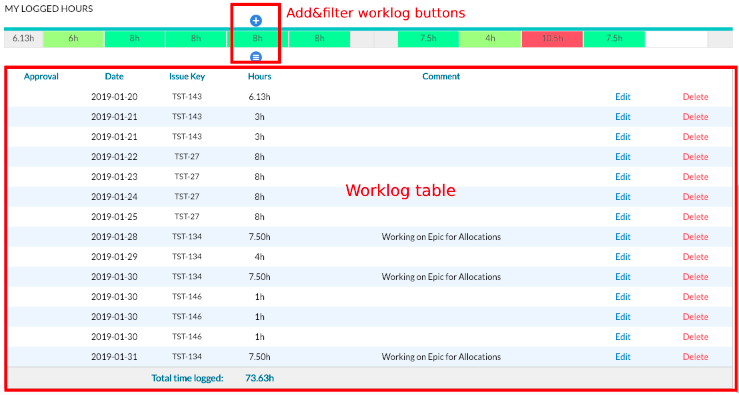Delete the 2019-01-25 TST-27 worklog

(x=696, y=216)
